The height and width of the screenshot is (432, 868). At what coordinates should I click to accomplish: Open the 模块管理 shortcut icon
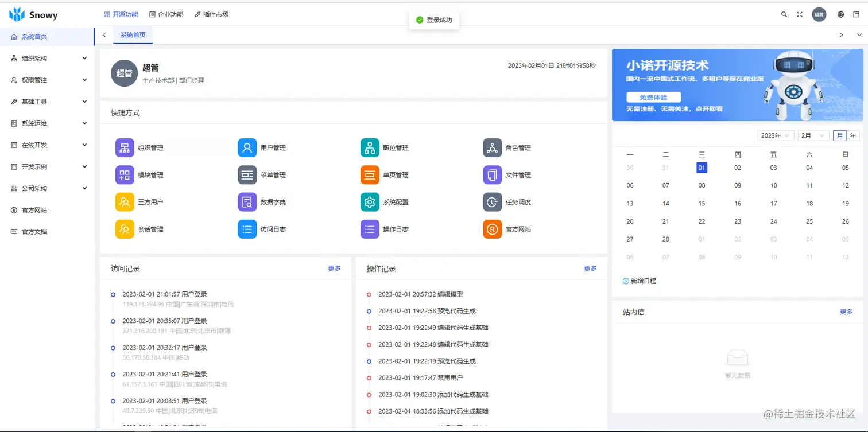(125, 174)
